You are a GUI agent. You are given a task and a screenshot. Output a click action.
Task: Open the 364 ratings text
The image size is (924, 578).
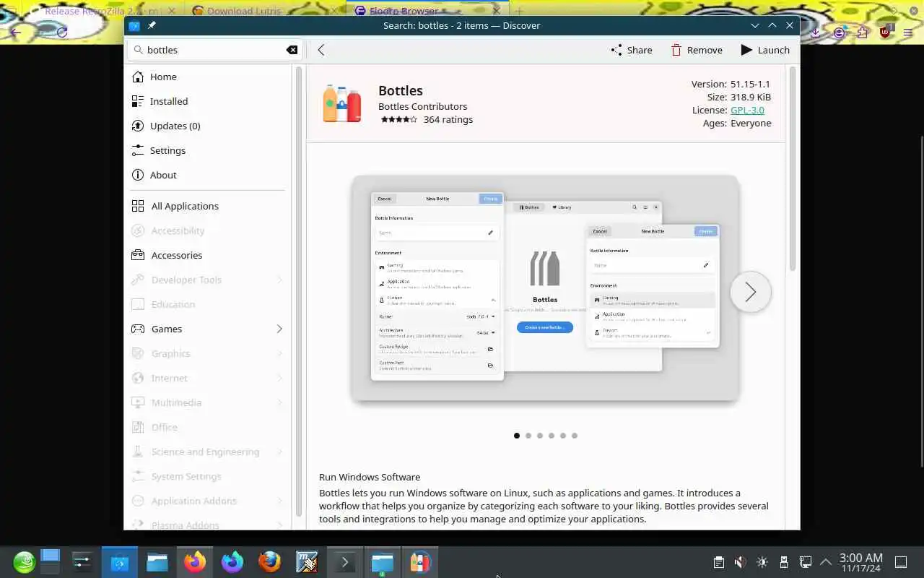click(448, 119)
